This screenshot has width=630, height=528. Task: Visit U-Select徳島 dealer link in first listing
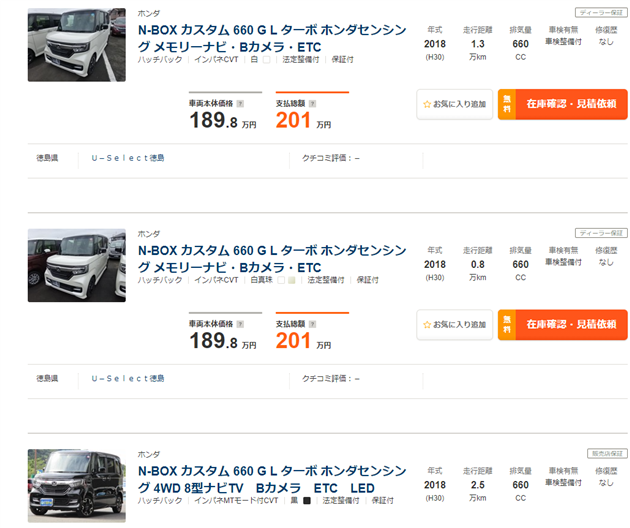(x=127, y=157)
